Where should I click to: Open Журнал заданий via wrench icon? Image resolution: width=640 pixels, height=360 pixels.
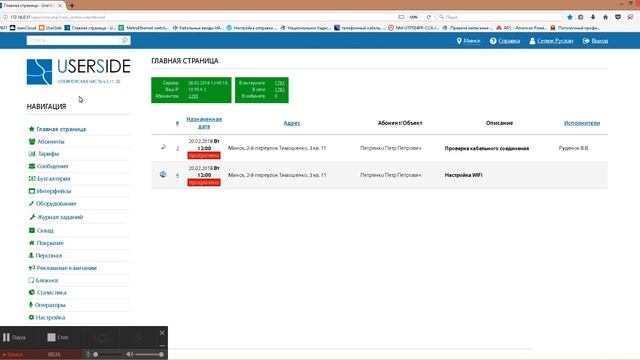32,217
